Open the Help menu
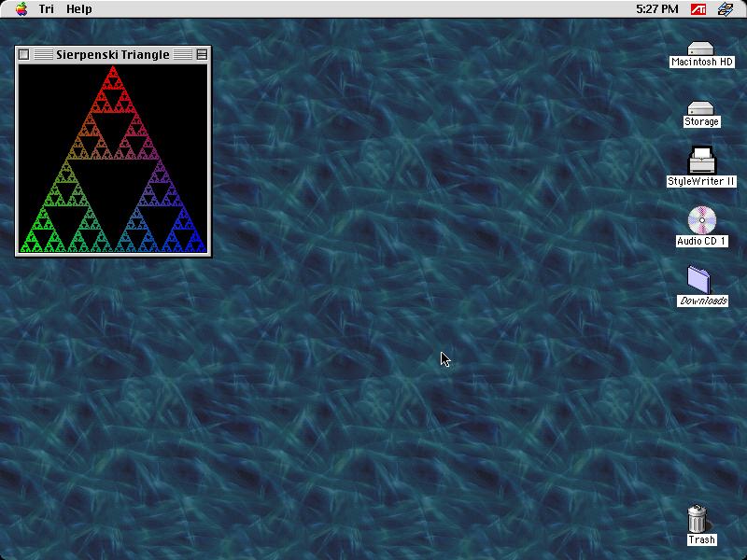This screenshot has width=747, height=560. tap(79, 9)
